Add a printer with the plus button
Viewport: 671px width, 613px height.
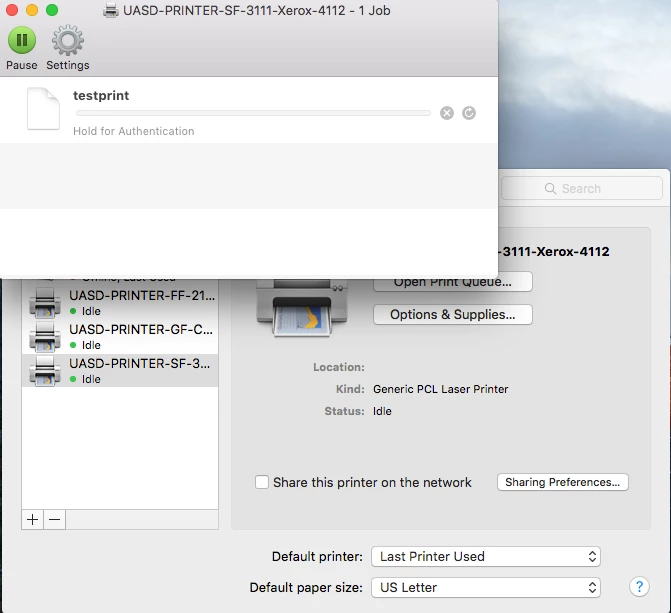point(33,520)
